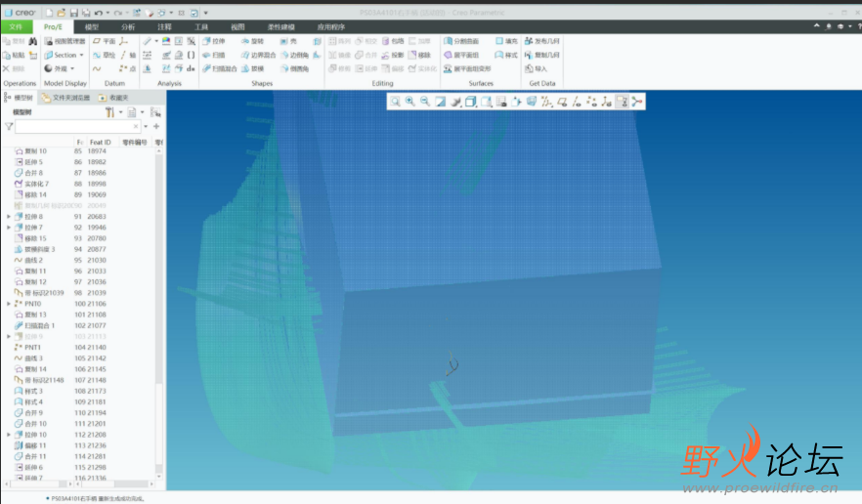Expand the 拉伸 7 tree item
This screenshot has height=504, width=862.
click(9, 228)
